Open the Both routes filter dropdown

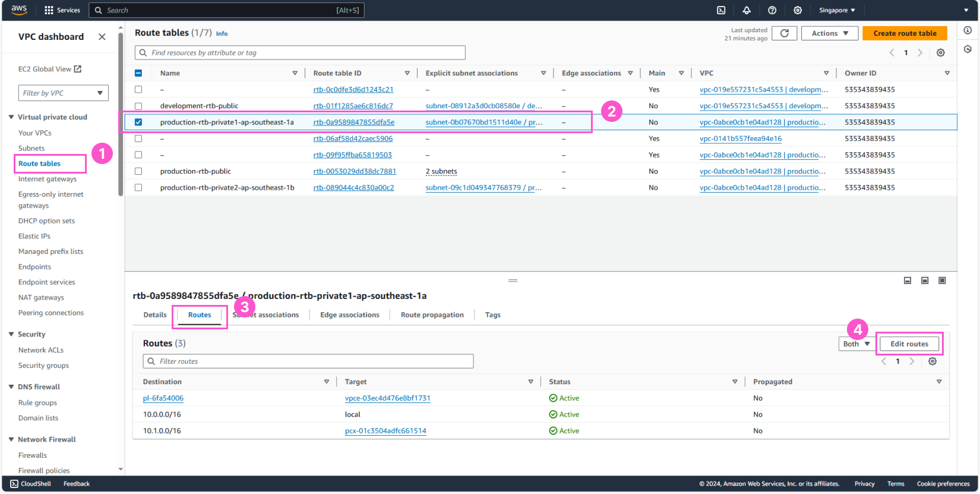[857, 344]
